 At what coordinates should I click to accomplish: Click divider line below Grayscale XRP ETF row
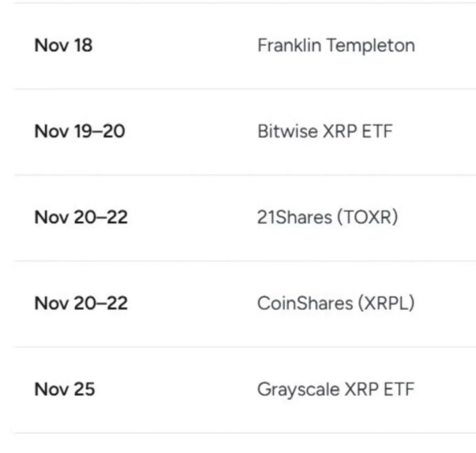(x=245, y=433)
